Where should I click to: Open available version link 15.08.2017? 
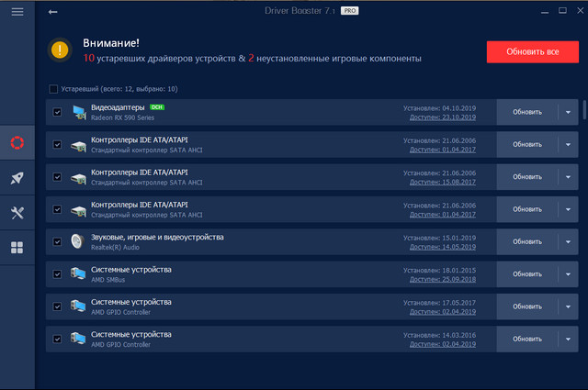[443, 182]
